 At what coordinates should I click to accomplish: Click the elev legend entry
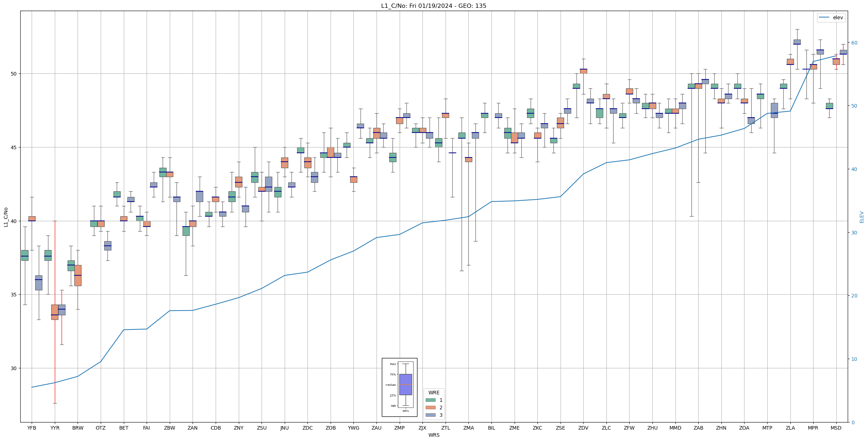[837, 17]
